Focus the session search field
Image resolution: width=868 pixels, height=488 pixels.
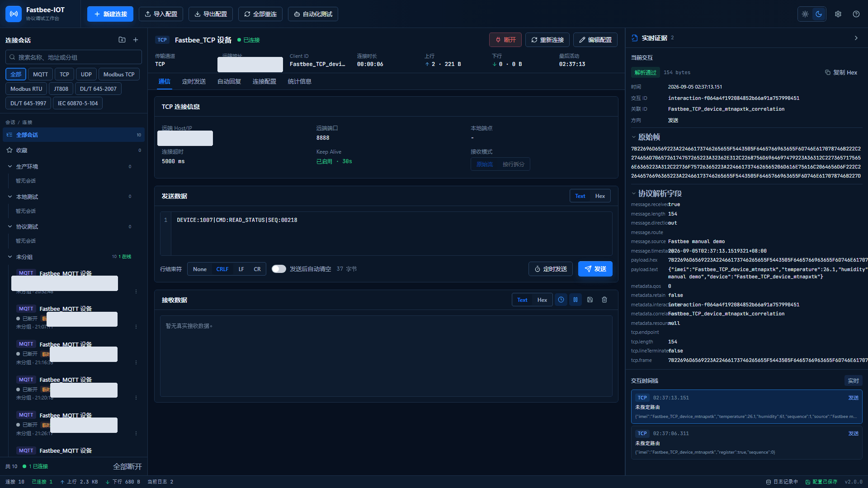tap(74, 57)
